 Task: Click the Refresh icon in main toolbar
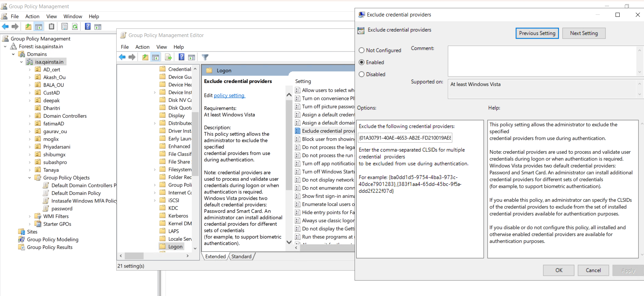[75, 26]
